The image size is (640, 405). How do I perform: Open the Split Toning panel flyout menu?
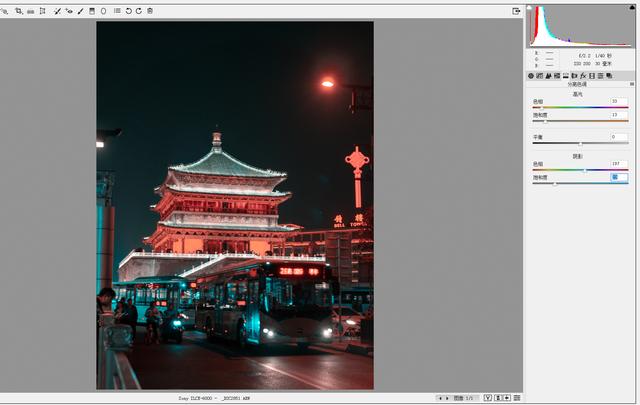[632, 84]
